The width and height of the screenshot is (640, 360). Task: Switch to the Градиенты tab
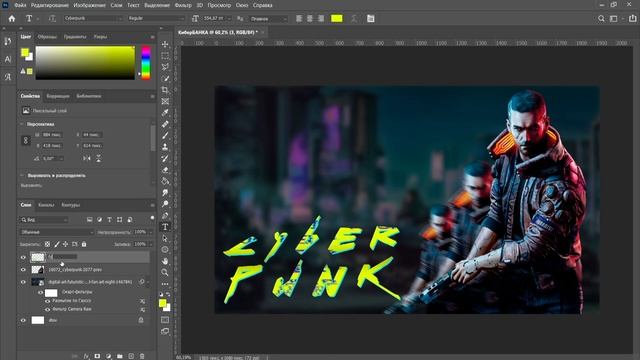click(x=75, y=37)
